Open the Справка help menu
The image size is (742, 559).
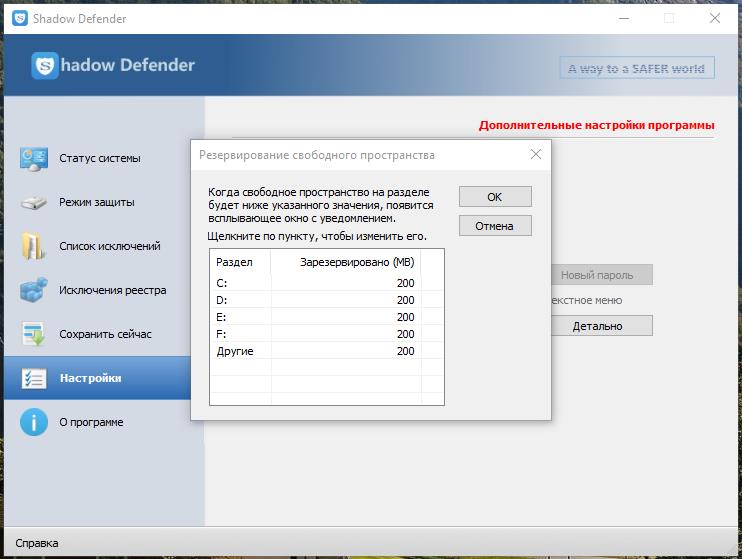(36, 543)
